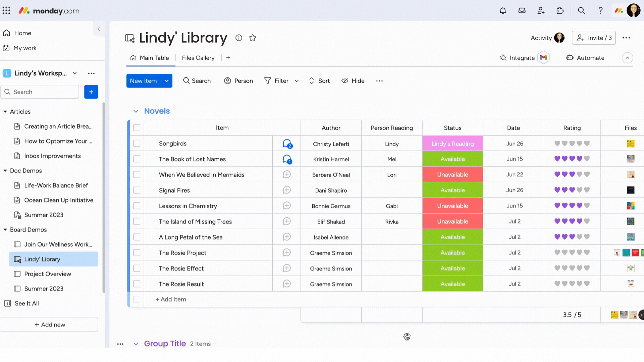This screenshot has width=644, height=362.
Task: Click Lindy's Reading status label
Action: point(452,144)
